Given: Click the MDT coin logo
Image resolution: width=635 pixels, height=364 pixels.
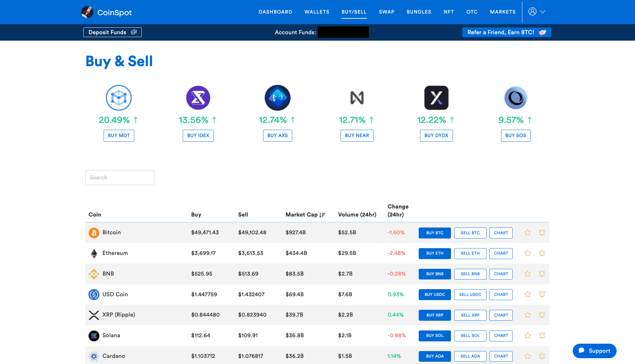Looking at the screenshot, I should coord(119,98).
